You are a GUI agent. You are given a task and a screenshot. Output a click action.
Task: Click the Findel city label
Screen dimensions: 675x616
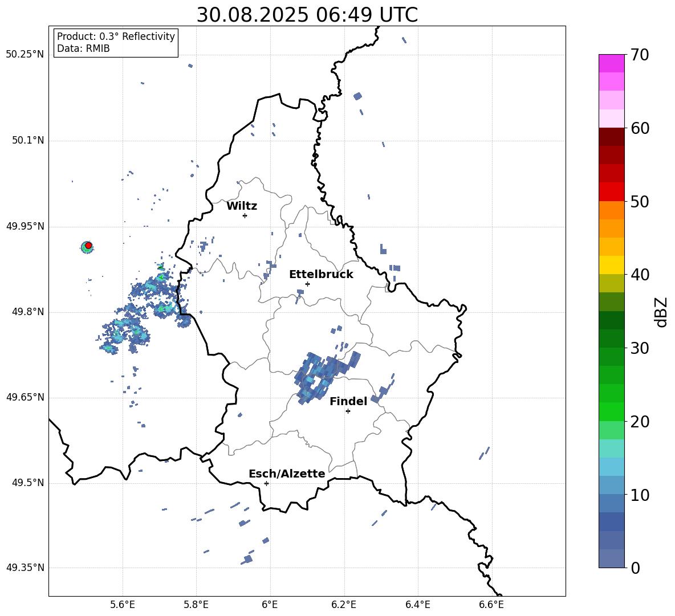pos(348,401)
